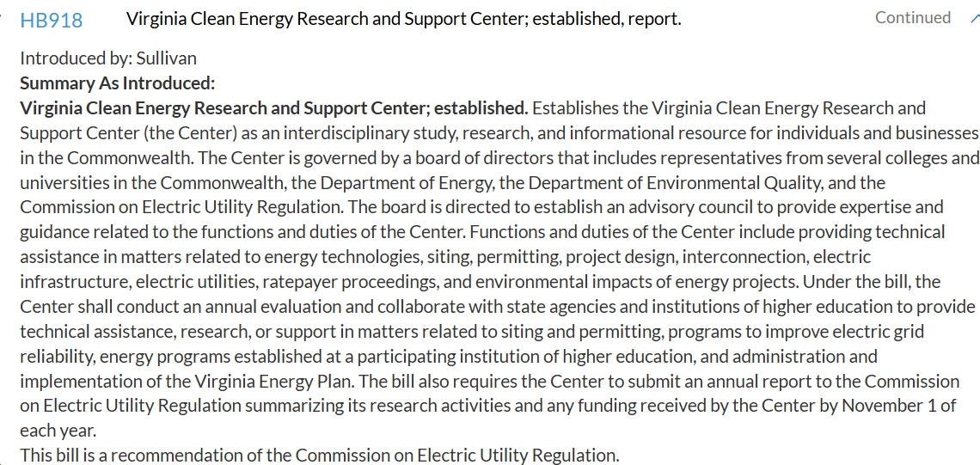Click the Summary As Introduced heading
980x465 pixels.
117,83
